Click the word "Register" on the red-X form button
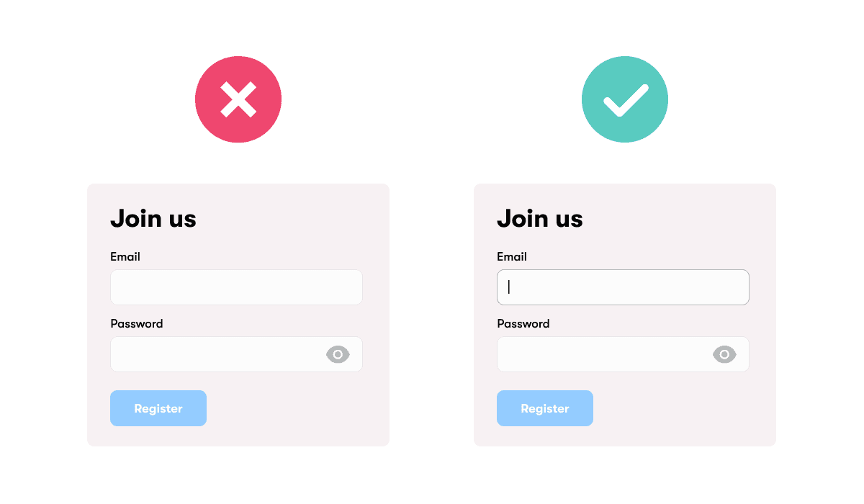The width and height of the screenshot is (864, 504). 158,408
